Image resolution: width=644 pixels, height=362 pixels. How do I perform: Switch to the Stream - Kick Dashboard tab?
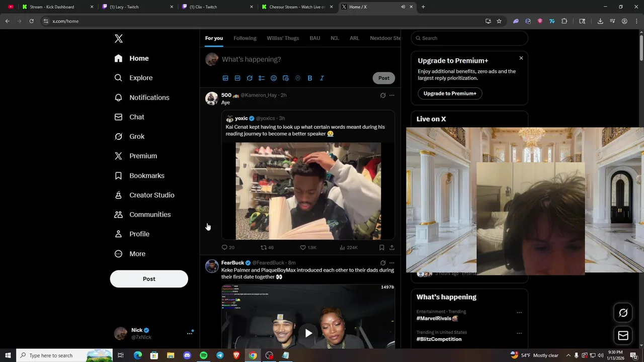coord(57,7)
